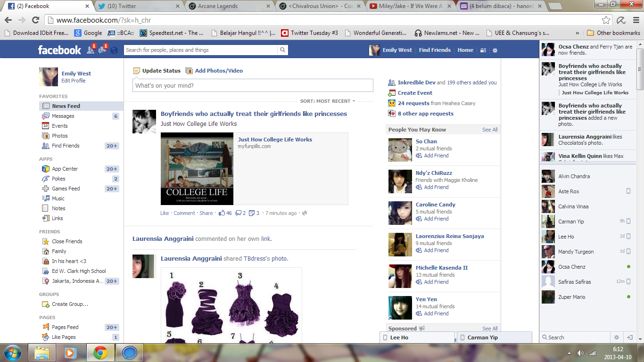Open the notifications globe icon

pyautogui.click(x=114, y=50)
